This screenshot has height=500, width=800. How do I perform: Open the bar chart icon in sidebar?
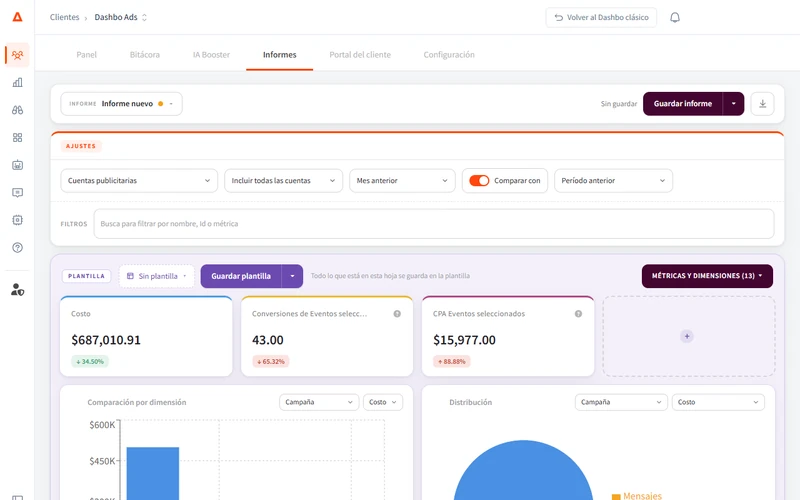coord(17,82)
